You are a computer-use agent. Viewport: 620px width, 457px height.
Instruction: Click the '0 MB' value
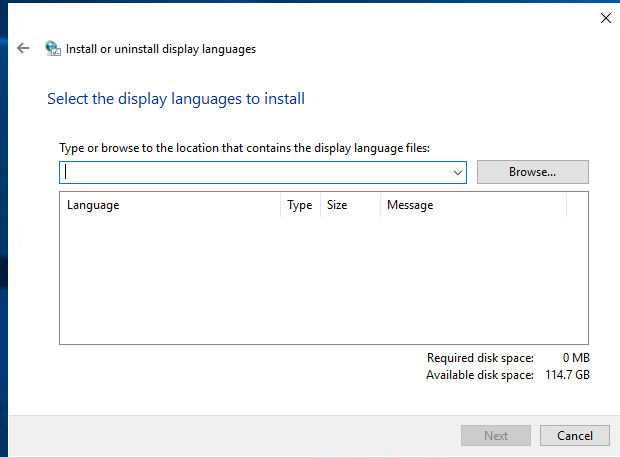pos(576,358)
